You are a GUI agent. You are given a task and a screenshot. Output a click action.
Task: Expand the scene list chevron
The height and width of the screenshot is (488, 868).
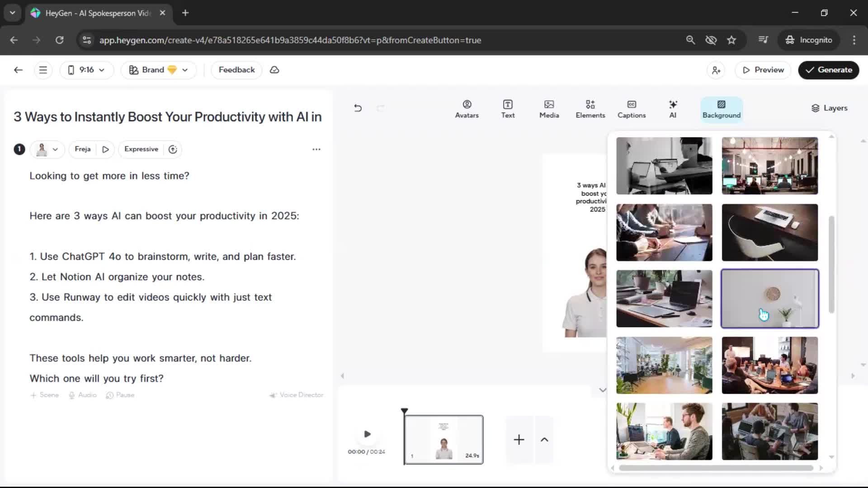tap(544, 440)
